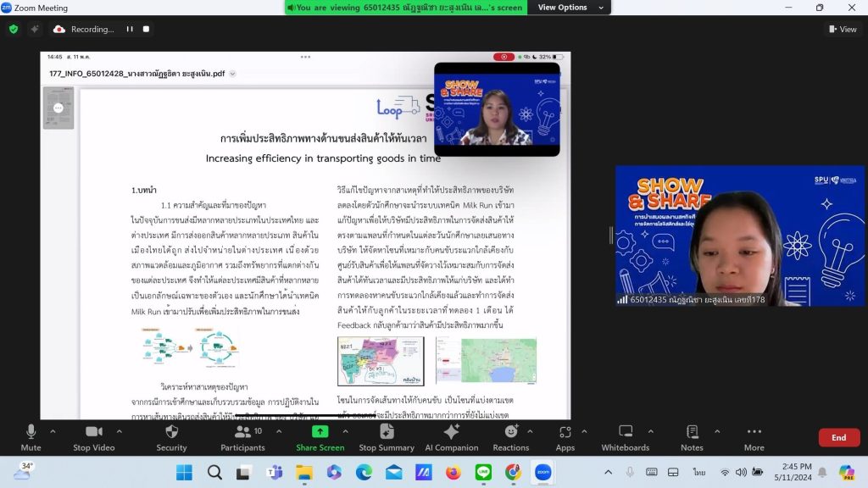
Task: Click the red End meeting button
Action: (838, 437)
